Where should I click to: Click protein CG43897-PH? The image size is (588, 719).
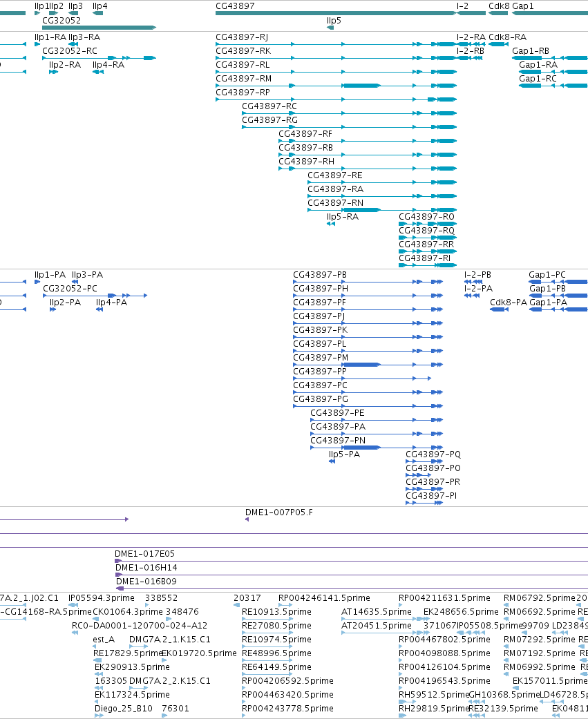tap(321, 289)
